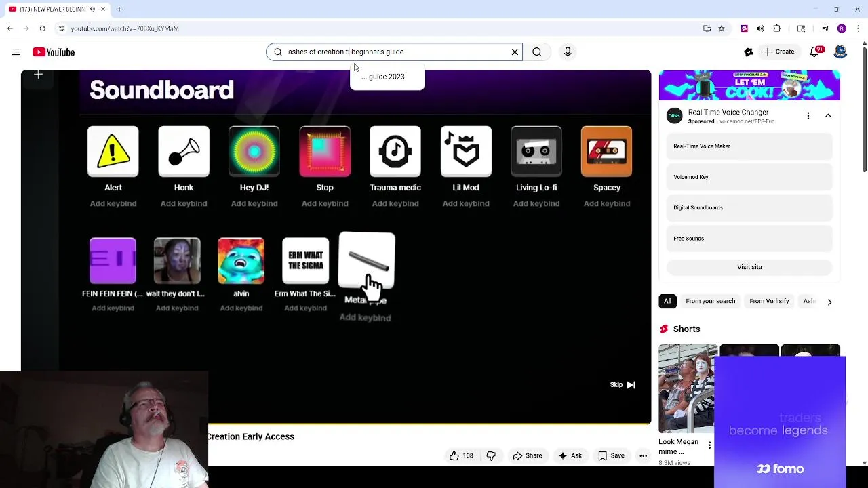This screenshot has width=868, height=488.
Task: Select the From your search chip
Action: pos(710,301)
